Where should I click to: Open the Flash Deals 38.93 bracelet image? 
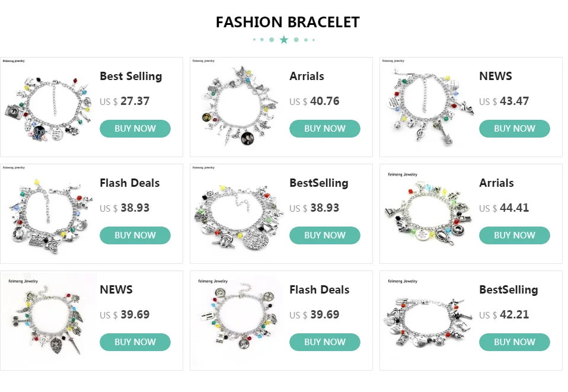click(49, 213)
